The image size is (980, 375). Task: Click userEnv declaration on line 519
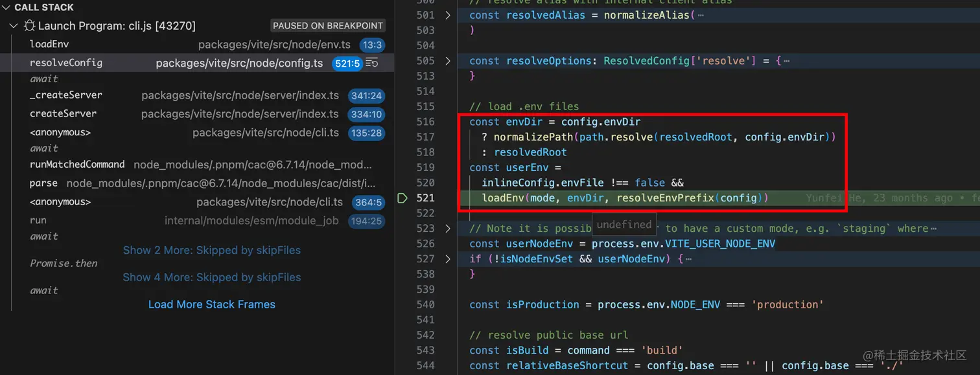point(527,167)
